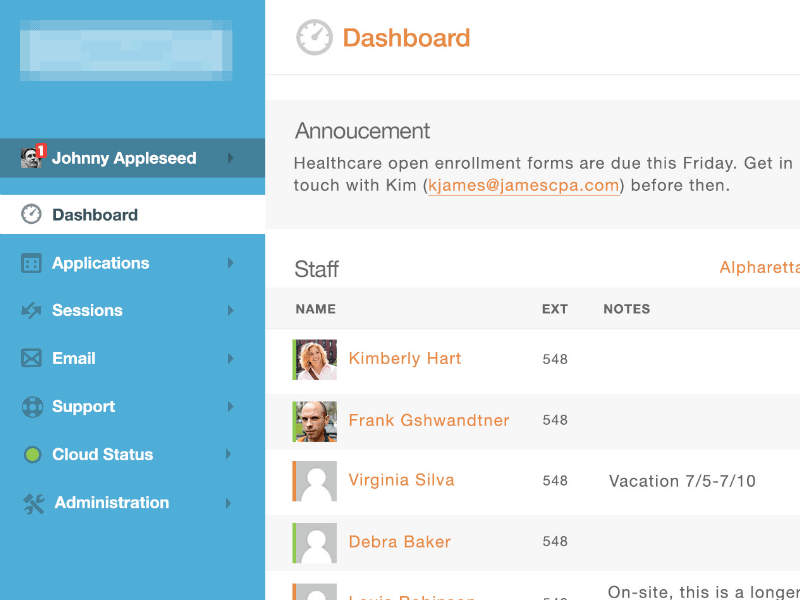Expand the Johnny Appleseed user menu arrow
Viewport: 800px width, 600px height.
[x=231, y=158]
